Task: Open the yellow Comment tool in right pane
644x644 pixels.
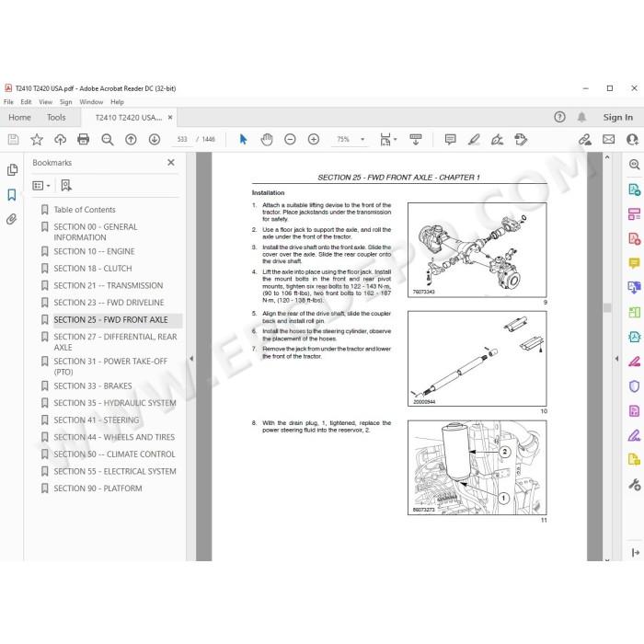Action: coord(634,262)
